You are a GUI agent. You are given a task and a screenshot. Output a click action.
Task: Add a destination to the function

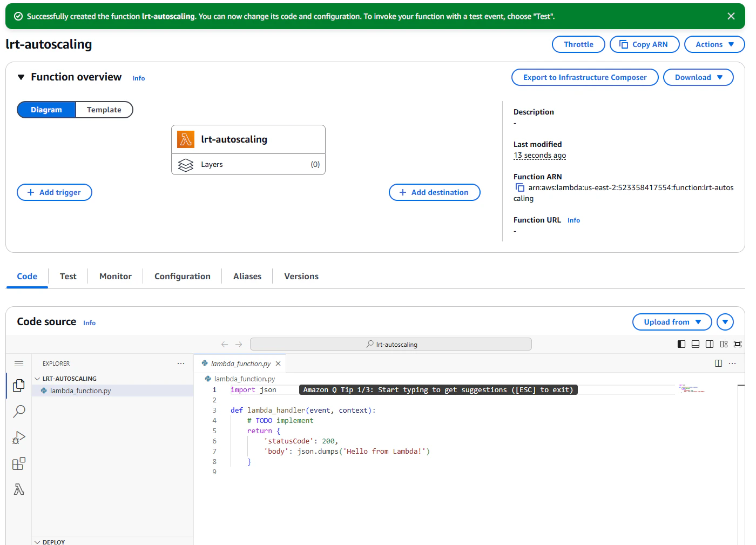[x=434, y=192]
